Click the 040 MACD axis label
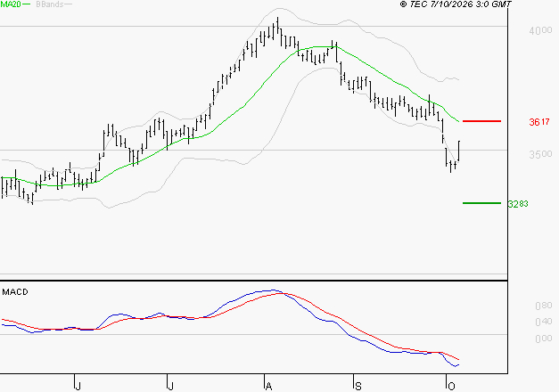The width and height of the screenshot is (559, 392). click(544, 322)
